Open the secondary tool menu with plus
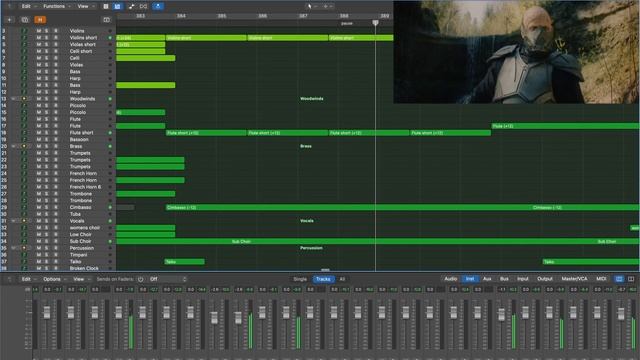The image size is (640, 360). [327, 6]
